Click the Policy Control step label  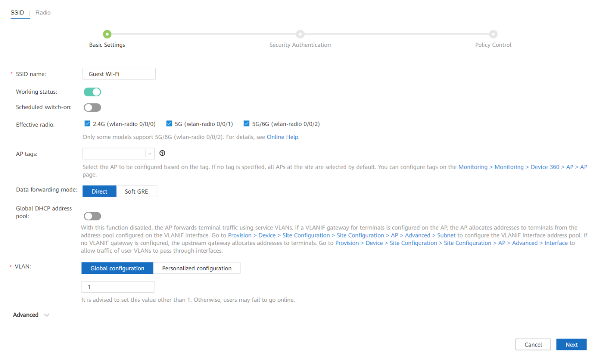click(493, 45)
